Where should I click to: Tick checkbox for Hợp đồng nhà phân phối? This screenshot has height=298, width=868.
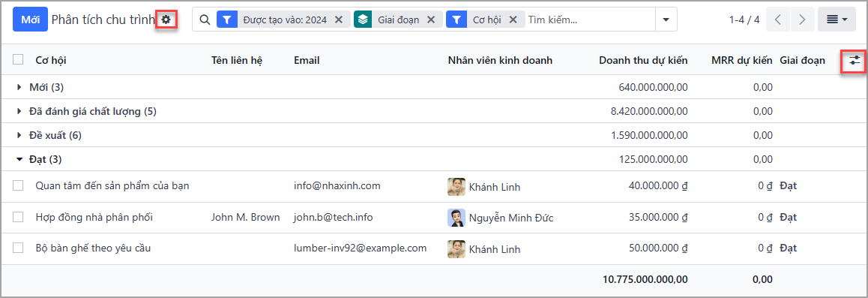pos(18,218)
